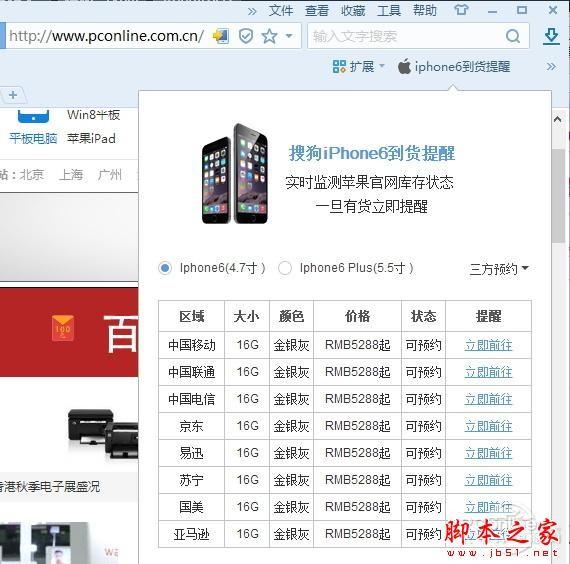Viewport: 570px width, 564px height.
Task: Open dropdown arrow next to star
Action: [289, 36]
